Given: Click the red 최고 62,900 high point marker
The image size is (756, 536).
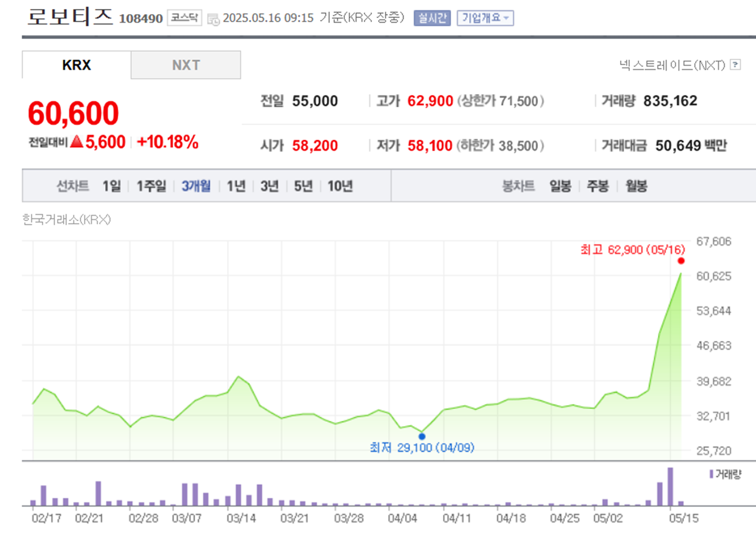Looking at the screenshot, I should click(681, 261).
